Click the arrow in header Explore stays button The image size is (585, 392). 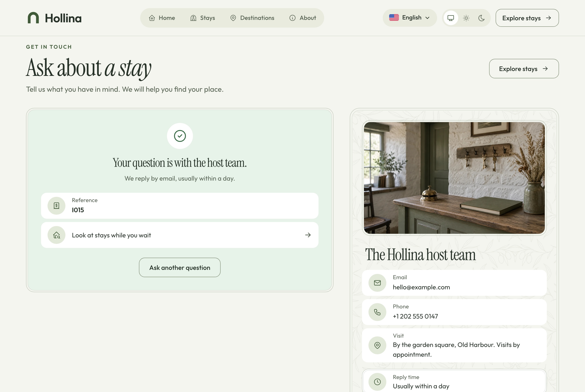(x=548, y=18)
